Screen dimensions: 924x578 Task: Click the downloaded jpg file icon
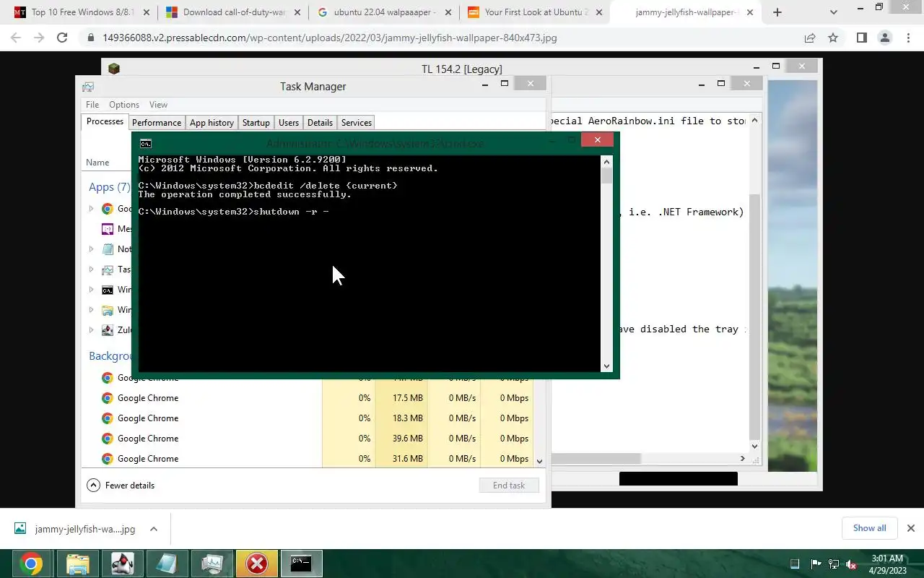[20, 529]
